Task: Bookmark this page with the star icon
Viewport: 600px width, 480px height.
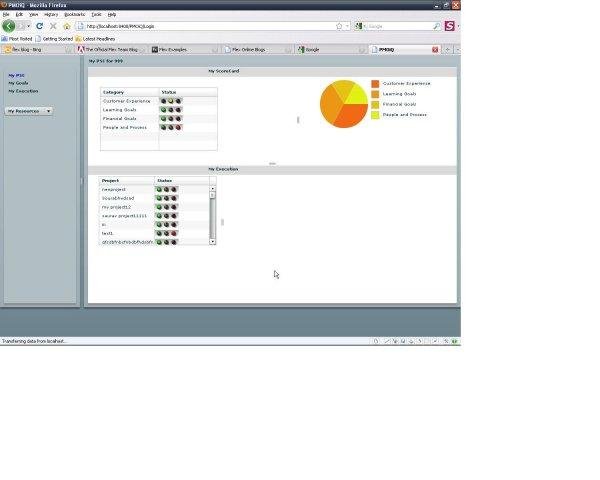Action: [339, 26]
